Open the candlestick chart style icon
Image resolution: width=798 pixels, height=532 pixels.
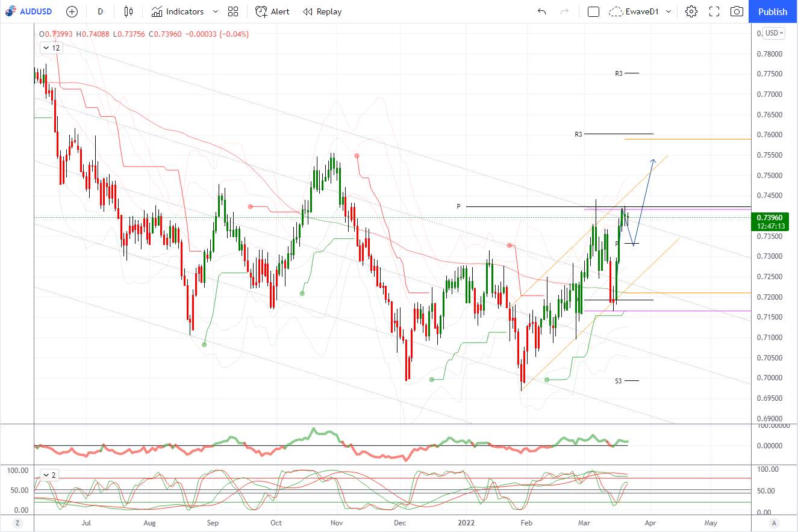[128, 11]
